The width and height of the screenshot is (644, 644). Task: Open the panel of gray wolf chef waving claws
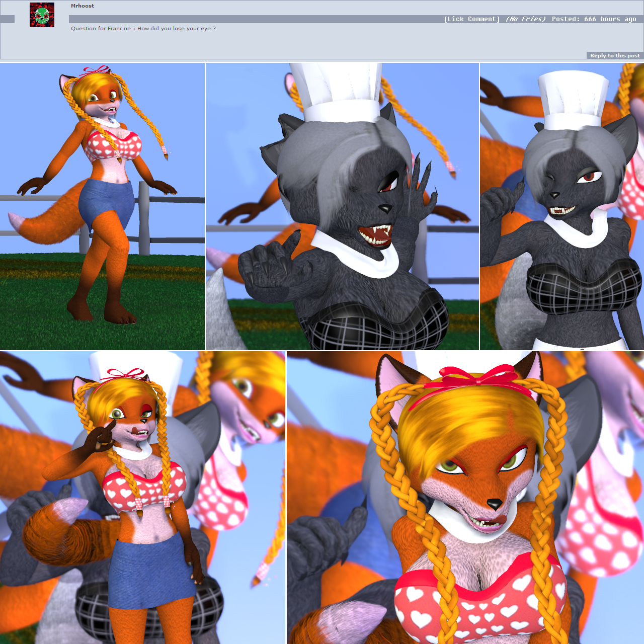point(342,206)
